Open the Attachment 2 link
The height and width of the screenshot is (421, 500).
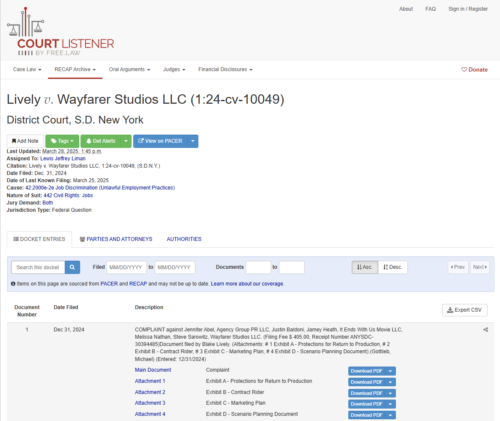(x=150, y=392)
